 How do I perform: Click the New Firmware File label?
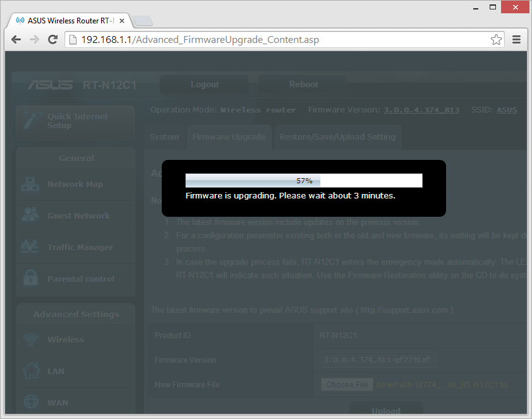point(187,385)
